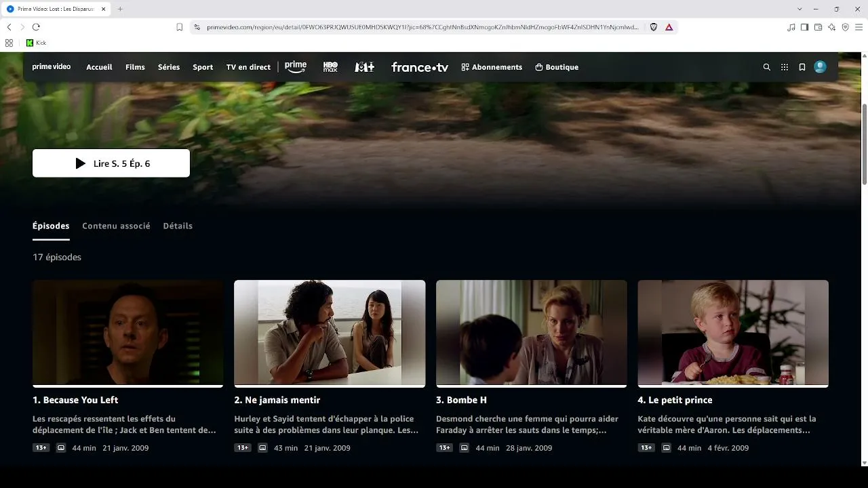
Task: Click the '28 janv. 2009' date text
Action: click(x=529, y=448)
